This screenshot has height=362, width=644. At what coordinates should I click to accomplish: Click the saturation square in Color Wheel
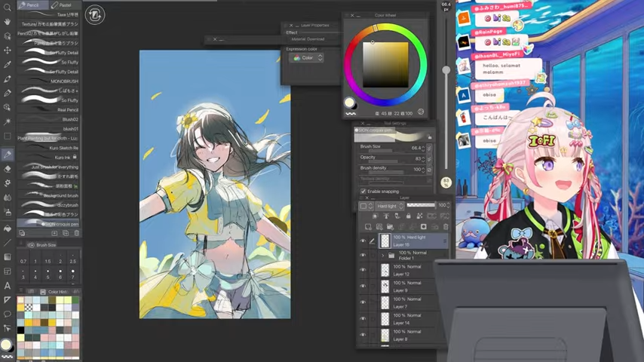point(385,65)
